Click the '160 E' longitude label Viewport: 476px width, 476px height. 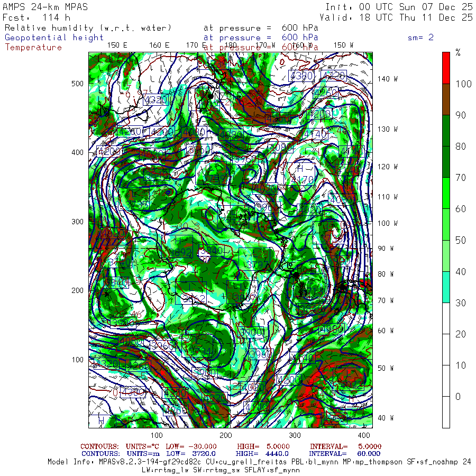pos(159,45)
